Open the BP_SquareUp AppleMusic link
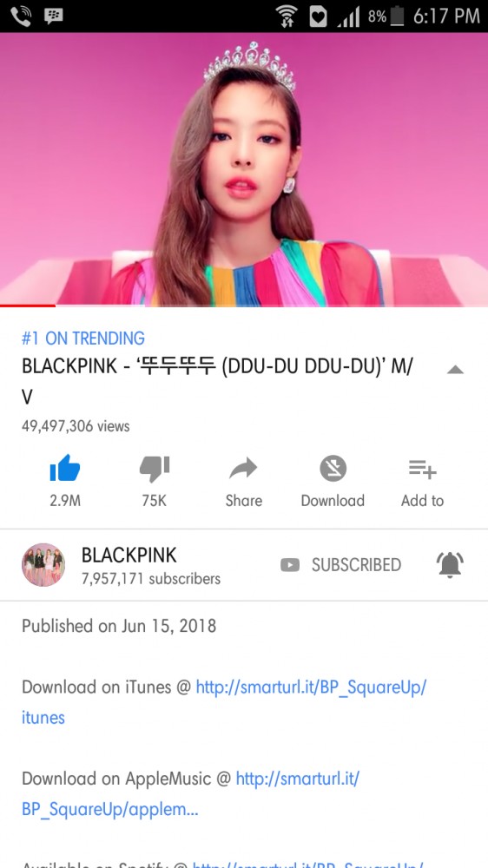Image resolution: width=488 pixels, height=868 pixels. tap(190, 794)
